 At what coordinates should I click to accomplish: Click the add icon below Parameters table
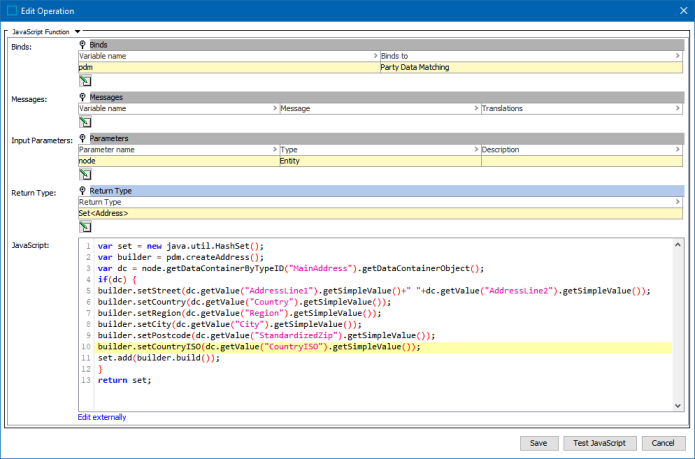point(85,173)
